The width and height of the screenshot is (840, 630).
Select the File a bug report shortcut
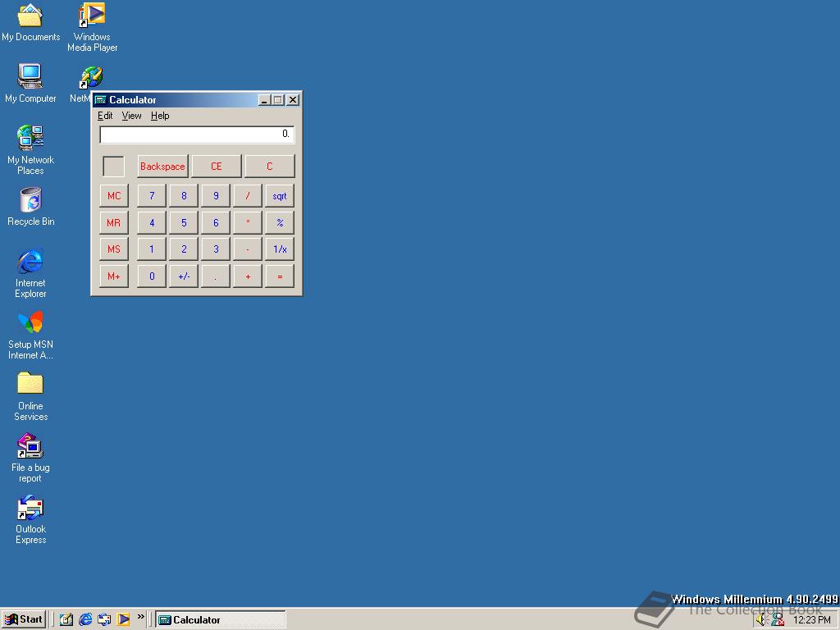pos(30,458)
